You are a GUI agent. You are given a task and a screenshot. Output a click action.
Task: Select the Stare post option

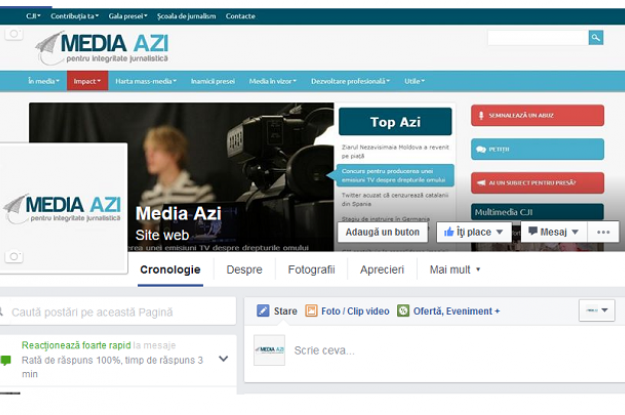coord(277,311)
